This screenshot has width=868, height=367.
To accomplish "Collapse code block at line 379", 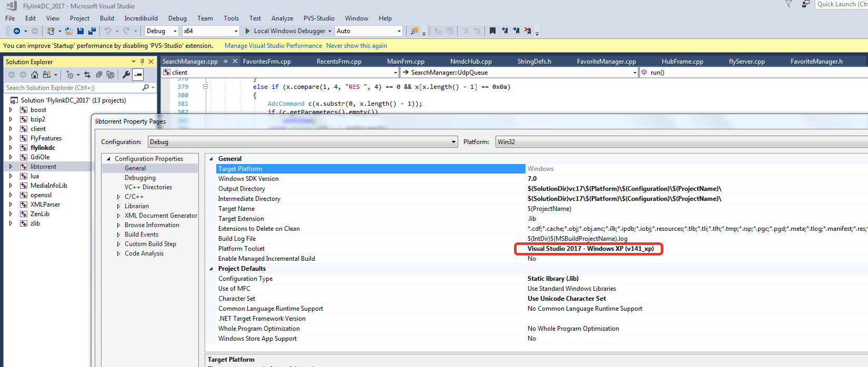I will [x=205, y=87].
